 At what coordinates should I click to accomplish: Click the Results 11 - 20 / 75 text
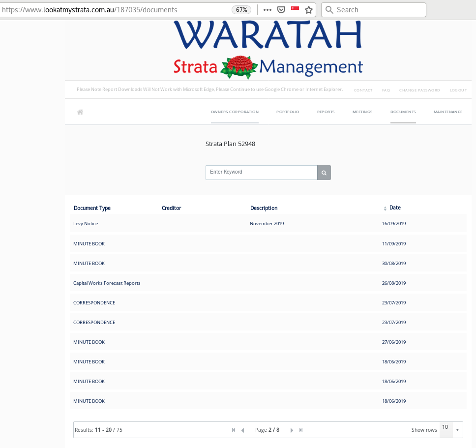point(98,430)
